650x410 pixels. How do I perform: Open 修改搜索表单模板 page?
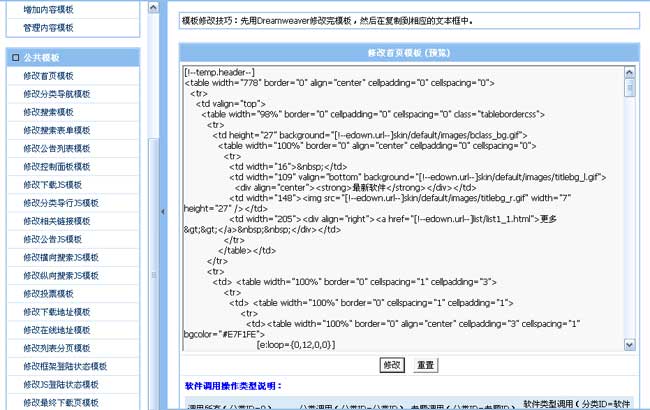tap(56, 130)
